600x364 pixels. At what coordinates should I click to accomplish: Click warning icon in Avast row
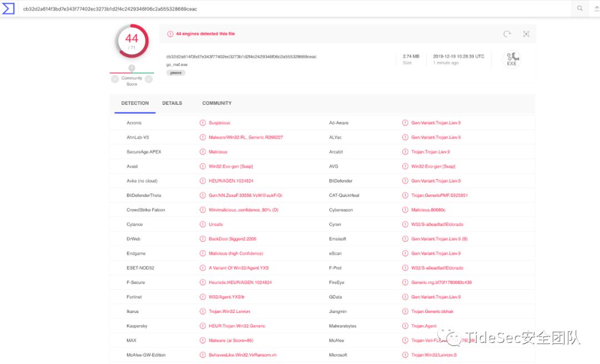click(202, 166)
